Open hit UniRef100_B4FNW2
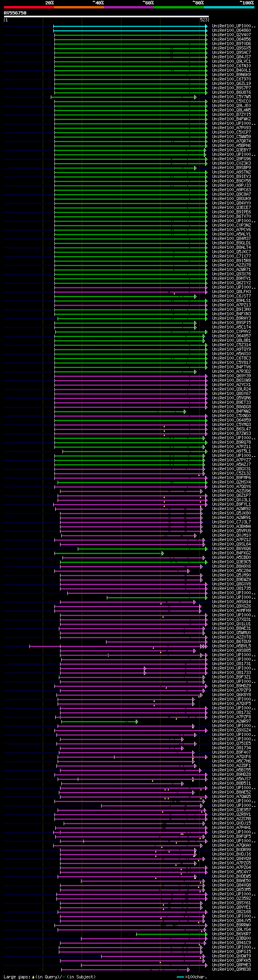This screenshot has height=980, width=258. [x=231, y=411]
